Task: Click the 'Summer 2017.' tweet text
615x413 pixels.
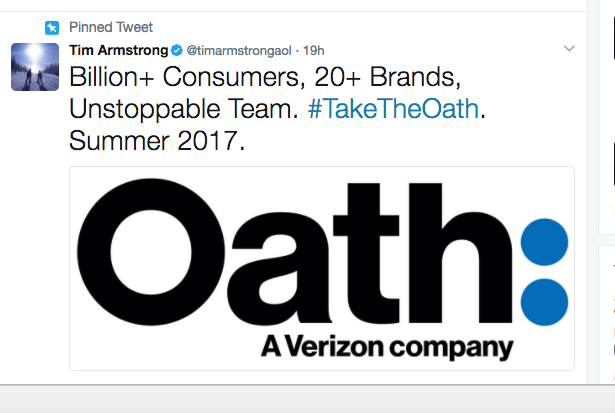Action: tap(157, 140)
